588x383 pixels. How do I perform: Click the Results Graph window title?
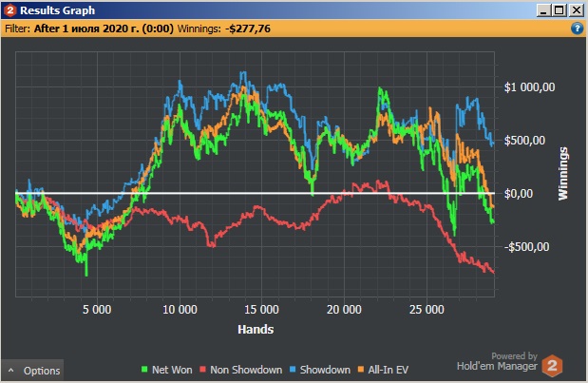click(x=57, y=10)
